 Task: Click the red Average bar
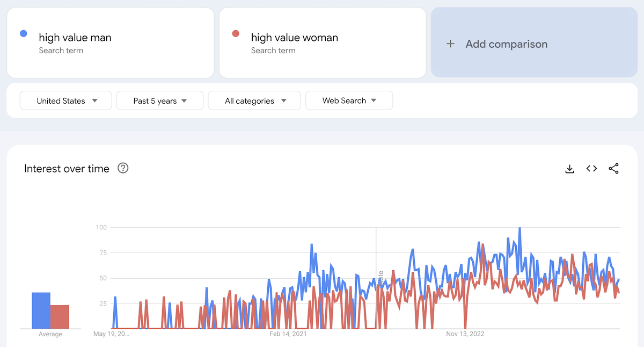[x=60, y=317]
